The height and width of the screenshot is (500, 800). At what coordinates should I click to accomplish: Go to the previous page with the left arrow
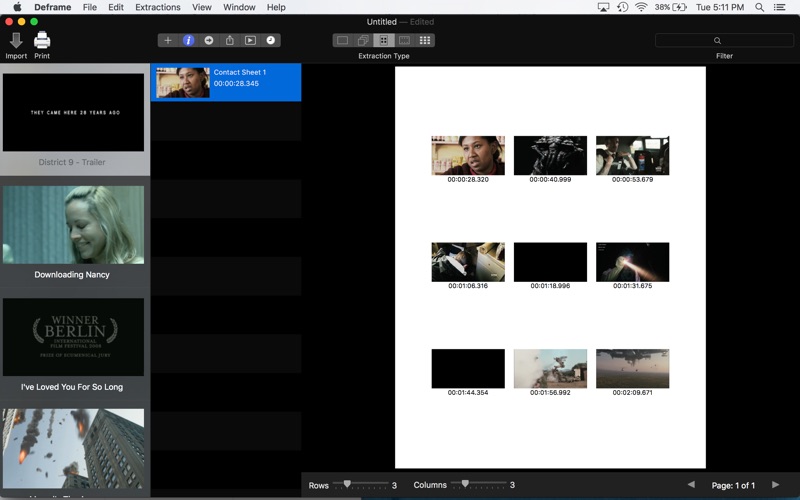[691, 485]
